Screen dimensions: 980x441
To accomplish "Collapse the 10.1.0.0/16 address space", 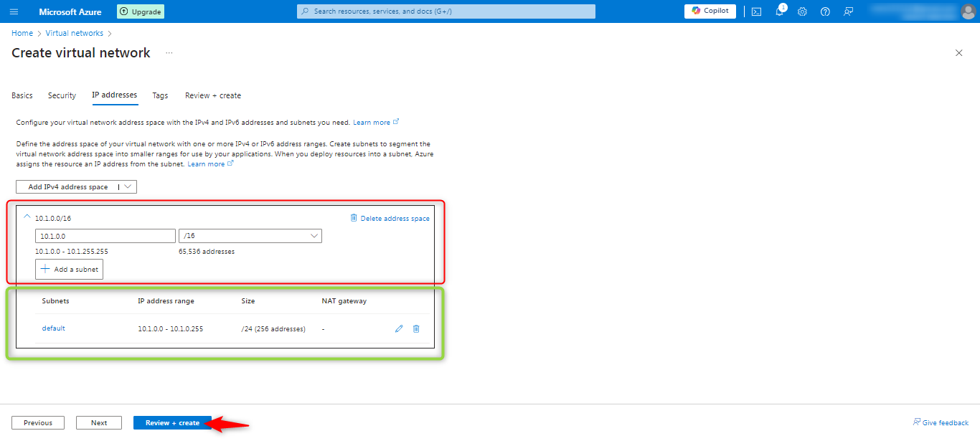I will coord(27,217).
